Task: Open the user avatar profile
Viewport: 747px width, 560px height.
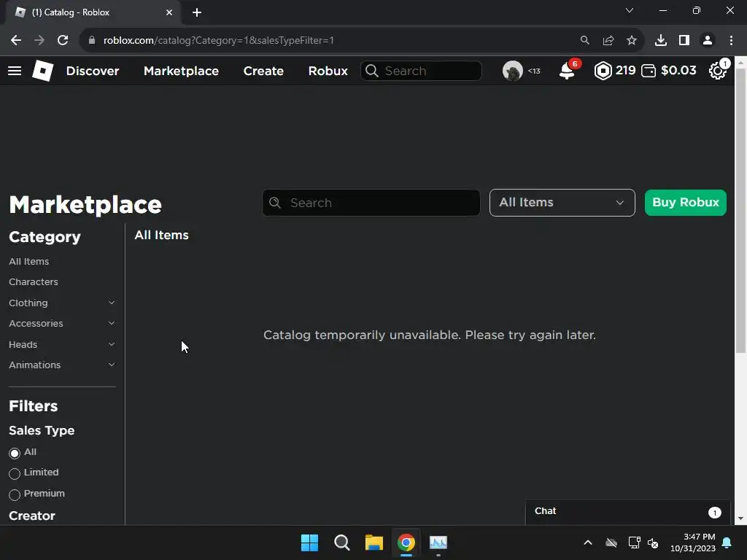Action: [513, 71]
